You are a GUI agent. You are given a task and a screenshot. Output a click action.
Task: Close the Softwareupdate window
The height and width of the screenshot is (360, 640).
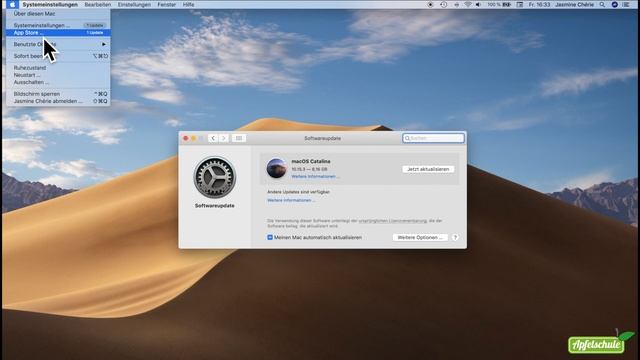[x=186, y=138]
